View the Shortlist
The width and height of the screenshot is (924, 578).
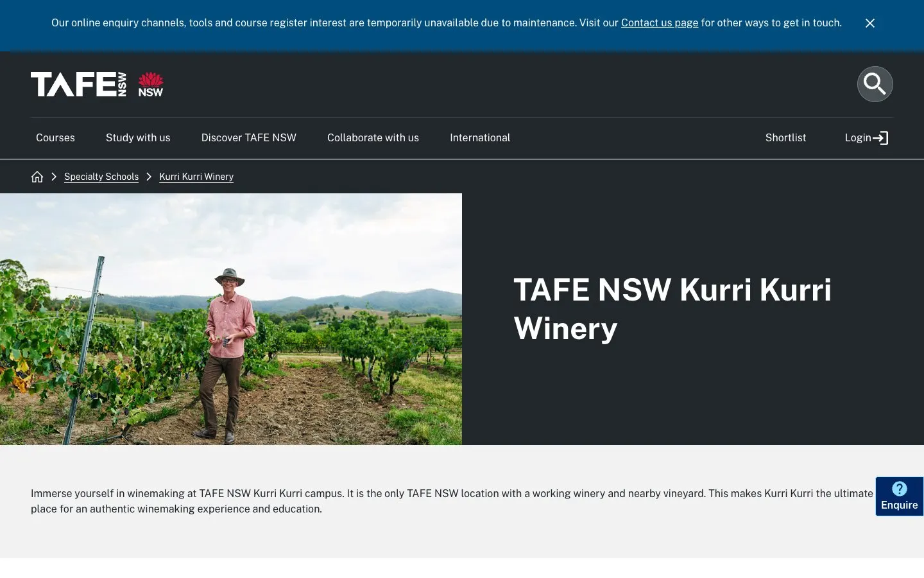pyautogui.click(x=785, y=138)
